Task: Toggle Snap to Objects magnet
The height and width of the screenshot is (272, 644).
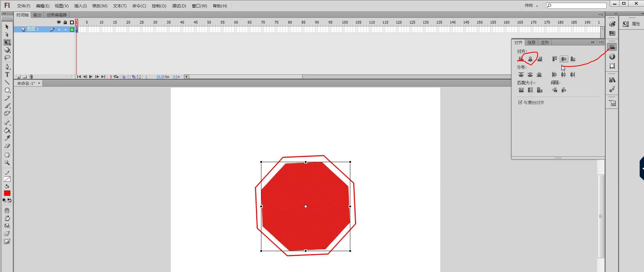Action: point(7,211)
